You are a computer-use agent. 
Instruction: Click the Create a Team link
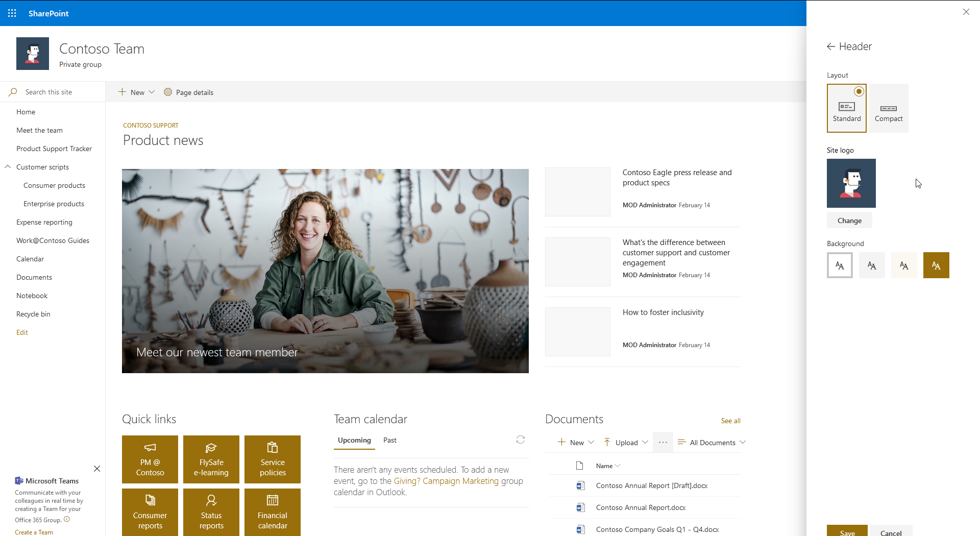coord(34,532)
